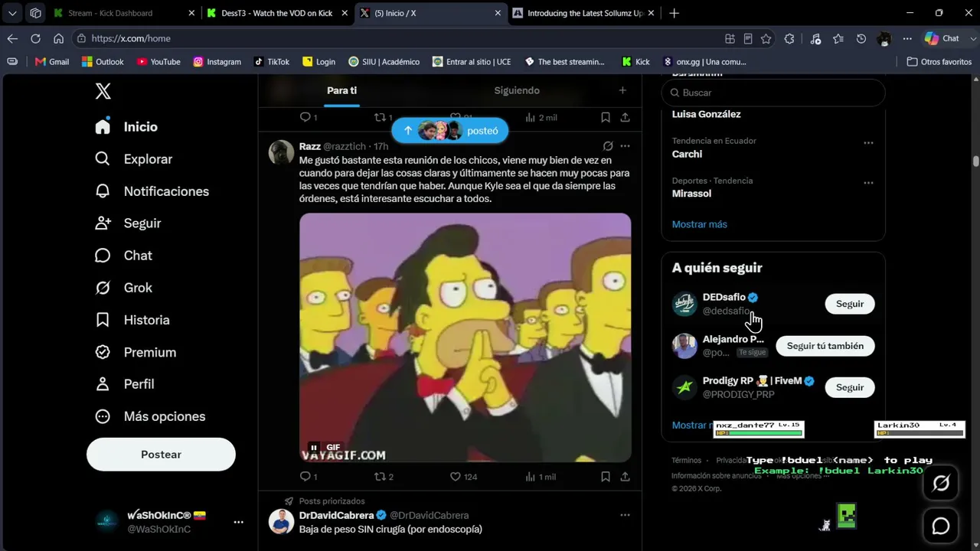Image resolution: width=980 pixels, height=551 pixels.
Task: Open Notificaciones in the sidebar
Action: 152,191
